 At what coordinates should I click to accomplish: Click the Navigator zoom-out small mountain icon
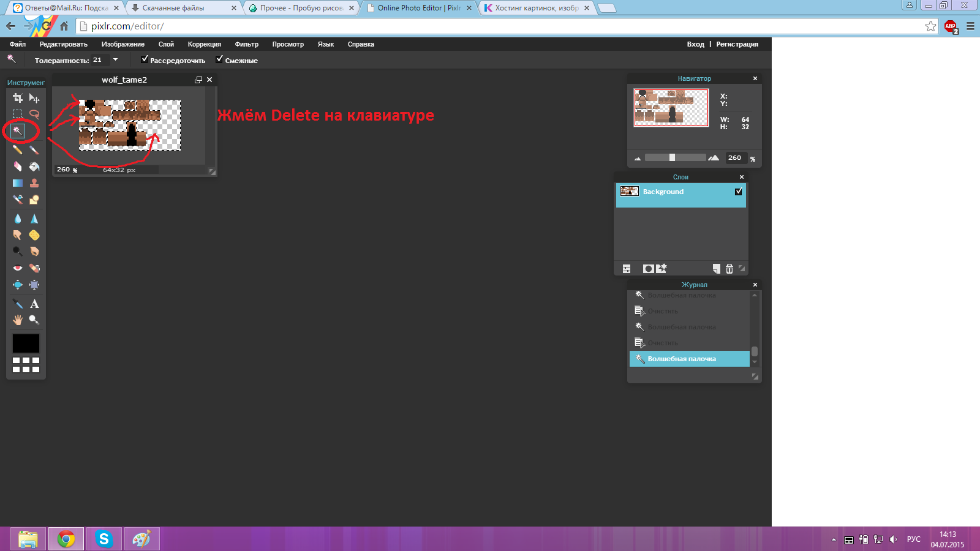[x=638, y=159]
